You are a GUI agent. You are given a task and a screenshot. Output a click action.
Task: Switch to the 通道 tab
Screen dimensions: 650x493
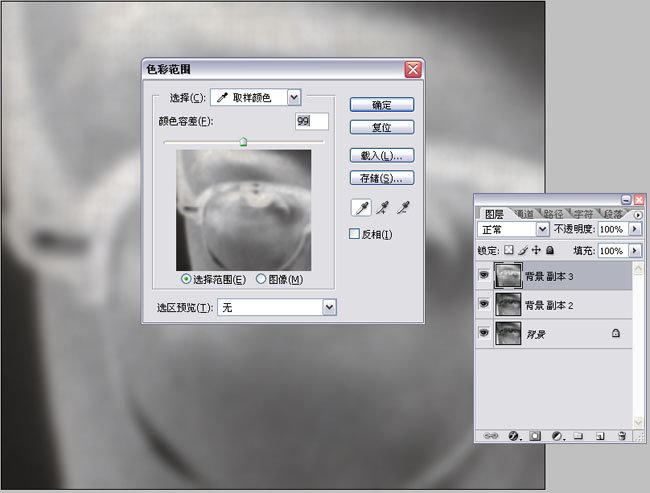524,214
